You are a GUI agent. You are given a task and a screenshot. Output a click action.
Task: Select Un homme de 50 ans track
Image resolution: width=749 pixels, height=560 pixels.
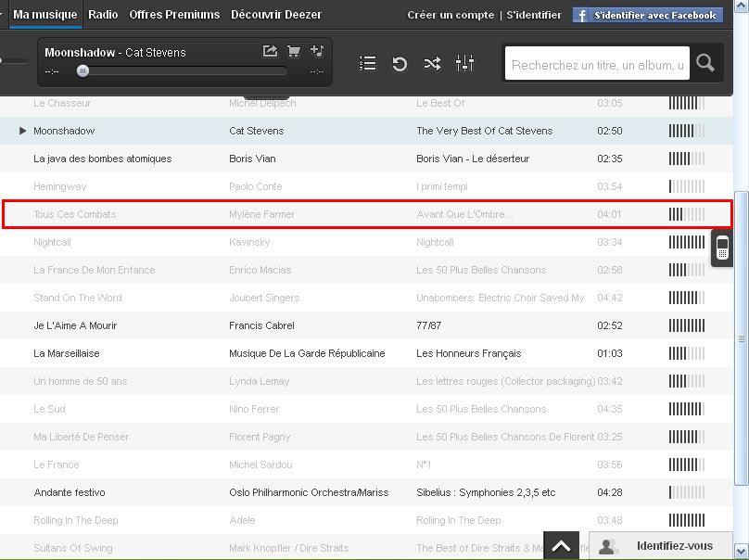81,381
